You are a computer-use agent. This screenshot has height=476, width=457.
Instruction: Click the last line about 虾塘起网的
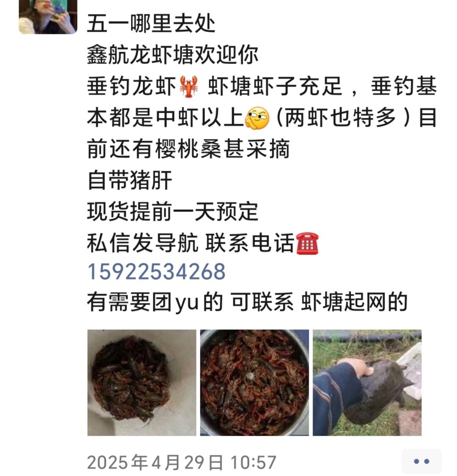tap(247, 302)
